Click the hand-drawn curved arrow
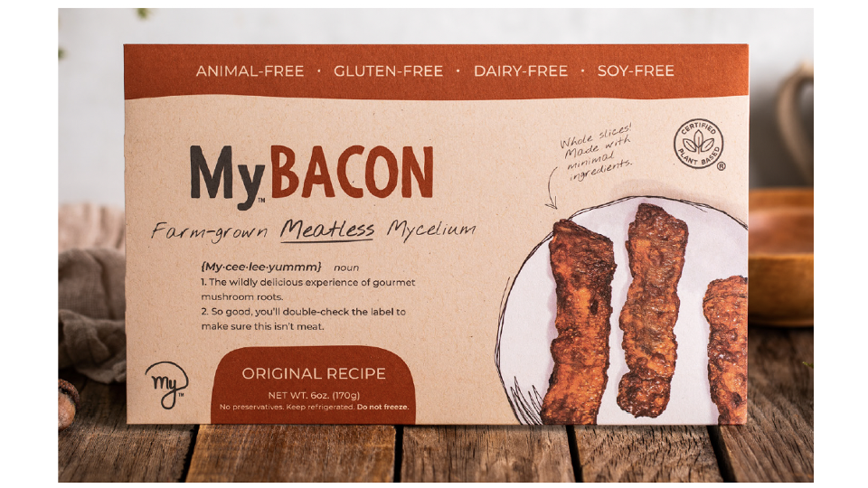Viewport: 868px width, 488px height. pos(552,188)
